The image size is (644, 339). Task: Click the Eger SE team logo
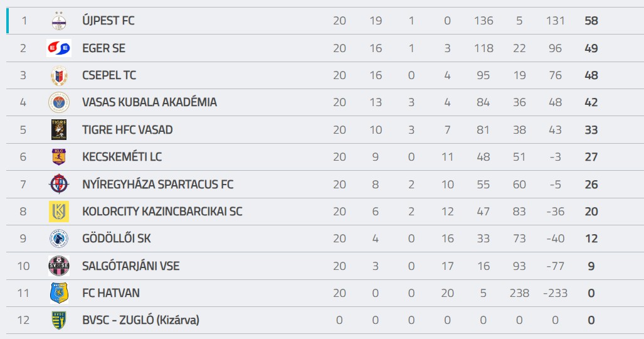tap(59, 48)
